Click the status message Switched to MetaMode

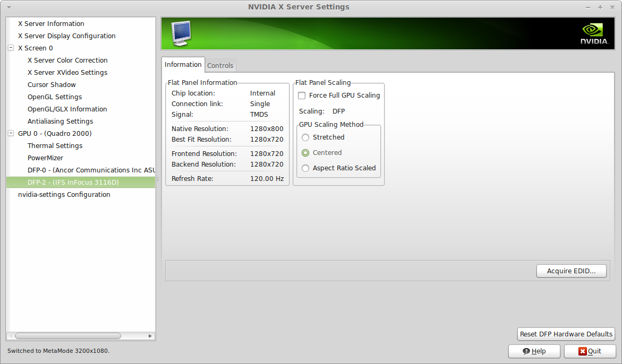tap(58, 351)
